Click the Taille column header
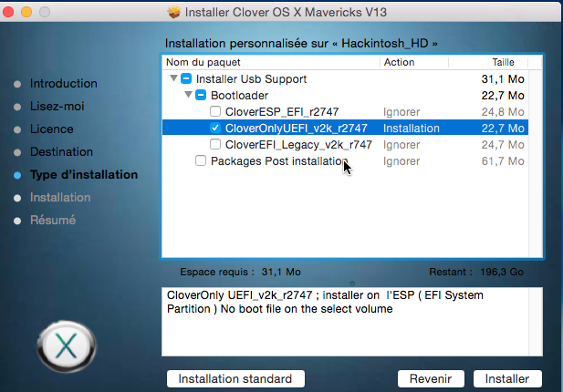563x392 pixels. (x=488, y=62)
